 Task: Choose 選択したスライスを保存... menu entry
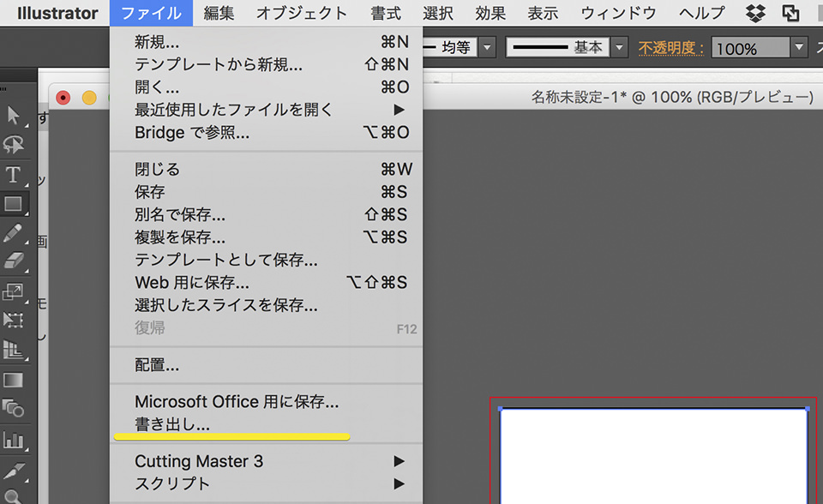[266, 305]
